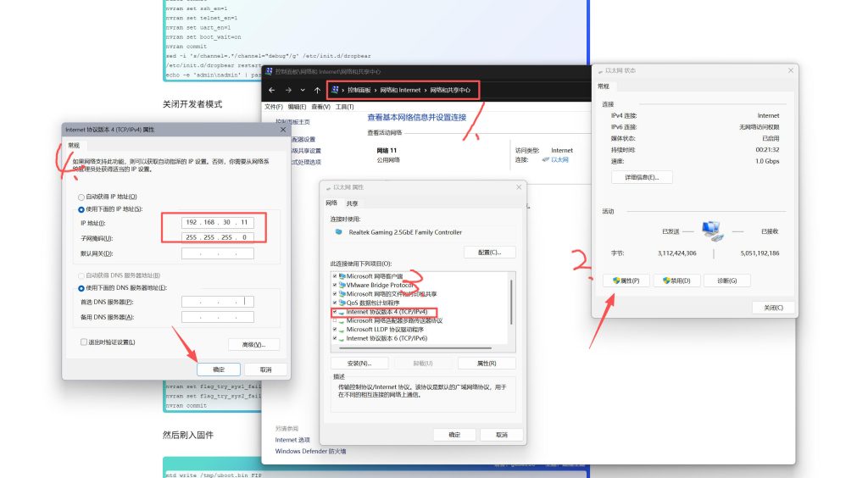Click network activity computers icon
The image size is (868, 478).
tap(712, 231)
